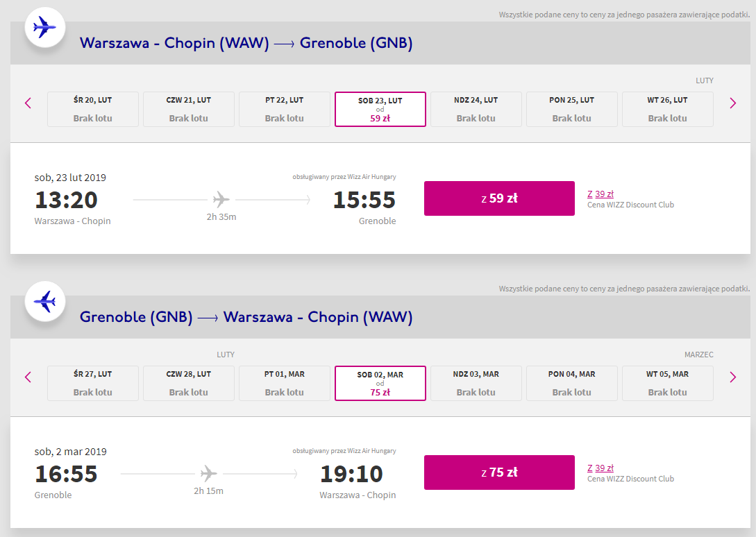
Task: Show earlier outbound dates with left arrow
Action: point(28,103)
